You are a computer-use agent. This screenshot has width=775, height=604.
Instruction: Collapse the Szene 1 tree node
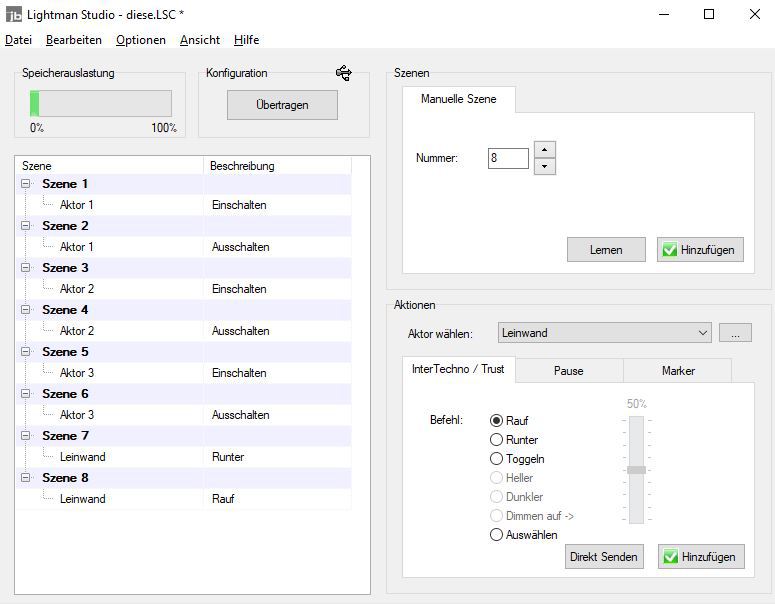[x=27, y=184]
